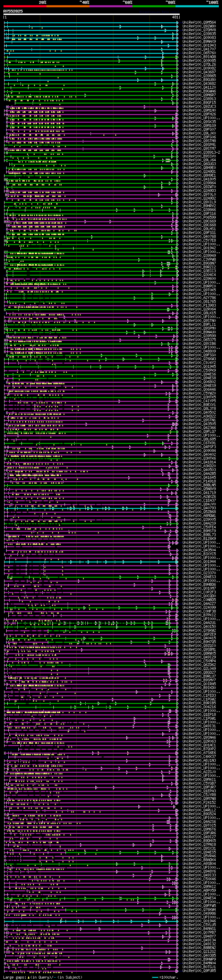222x980 pixels.
Task: Click the cyan alignment bar for UniRef100_Q9M564
Action: (91, 23)
